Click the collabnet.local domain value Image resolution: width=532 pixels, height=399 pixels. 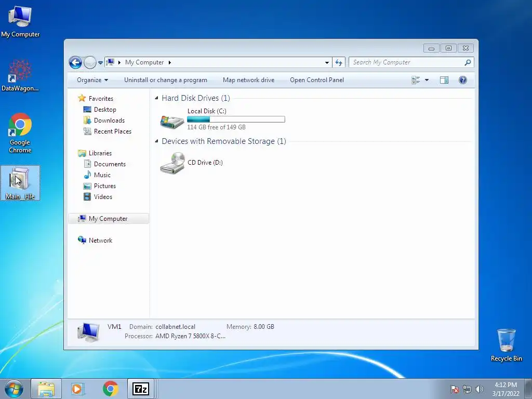[x=176, y=327]
